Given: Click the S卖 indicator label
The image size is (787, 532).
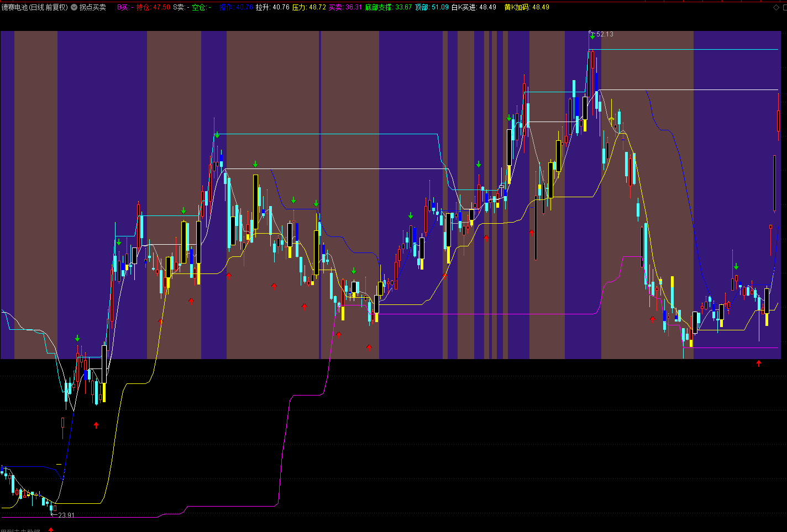Looking at the screenshot, I should [181, 7].
